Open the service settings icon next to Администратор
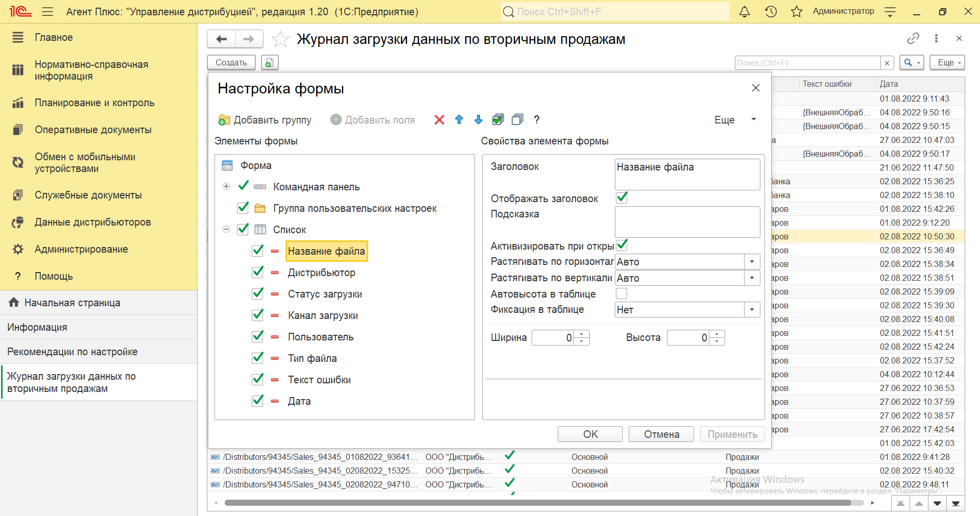Screen dimensions: 980x516 pyautogui.click(x=890, y=12)
